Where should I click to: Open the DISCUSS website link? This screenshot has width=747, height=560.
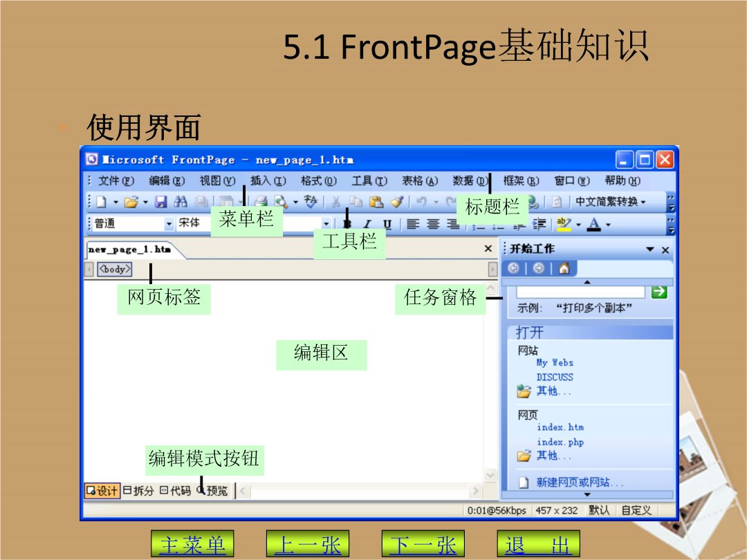point(555,377)
